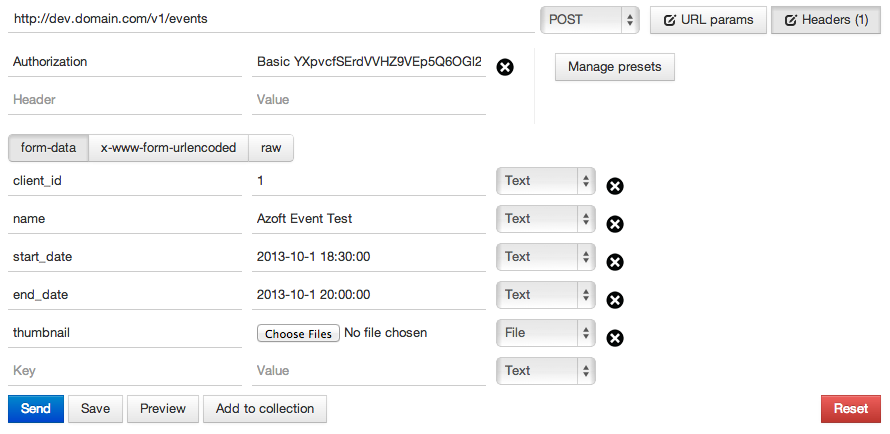Screen dimensions: 890x434
Task: Click the No file chosen text
Action: coord(385,333)
